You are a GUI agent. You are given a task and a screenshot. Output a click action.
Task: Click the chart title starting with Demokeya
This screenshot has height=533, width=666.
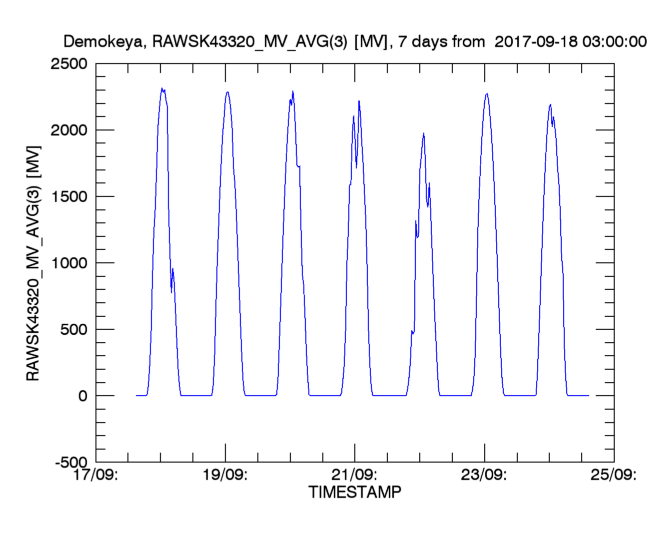click(x=355, y=43)
